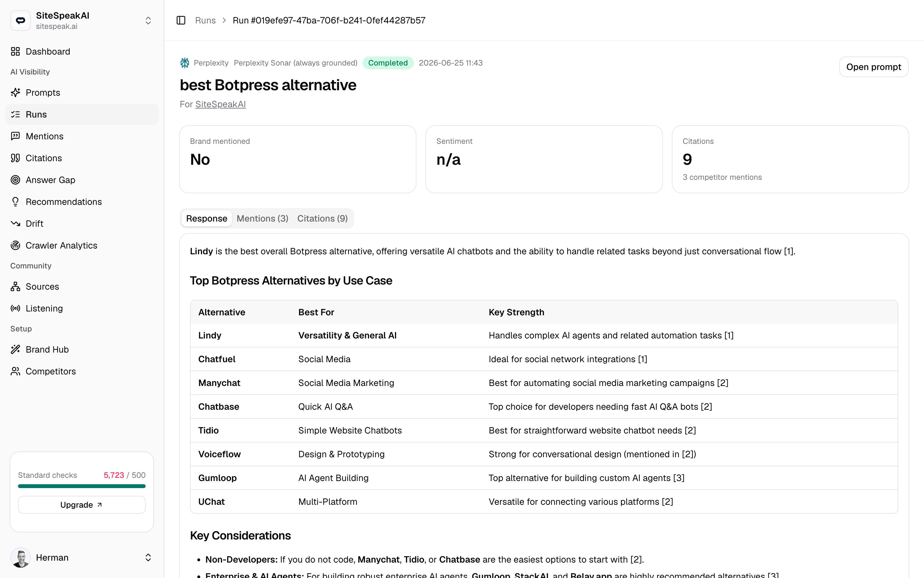Click the Runs breadcrumb link
This screenshot has width=924, height=578.
[x=205, y=20]
